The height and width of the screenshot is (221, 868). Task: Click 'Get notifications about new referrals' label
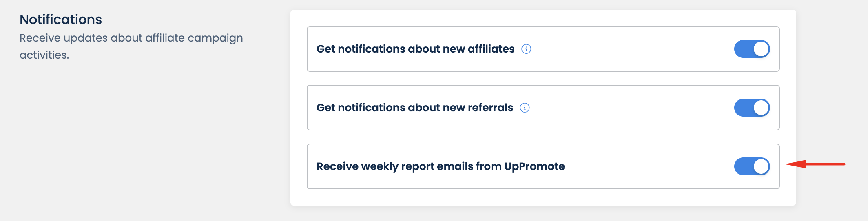[x=414, y=108]
